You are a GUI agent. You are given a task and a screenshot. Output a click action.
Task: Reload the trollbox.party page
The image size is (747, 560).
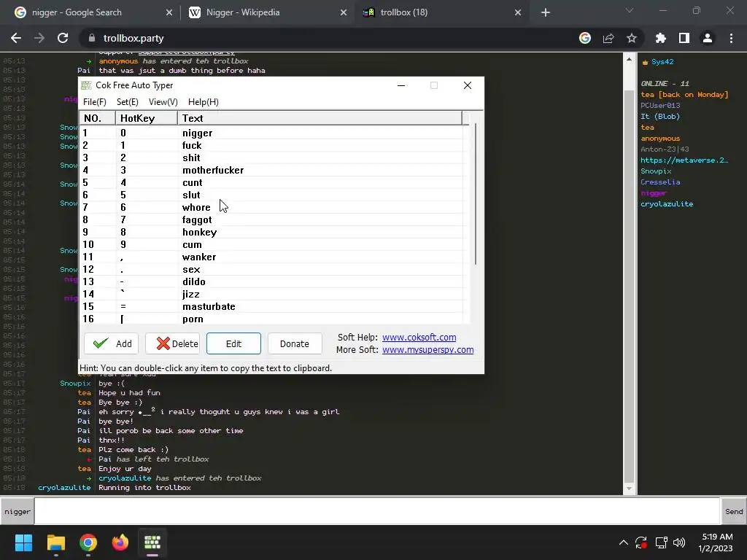(63, 38)
